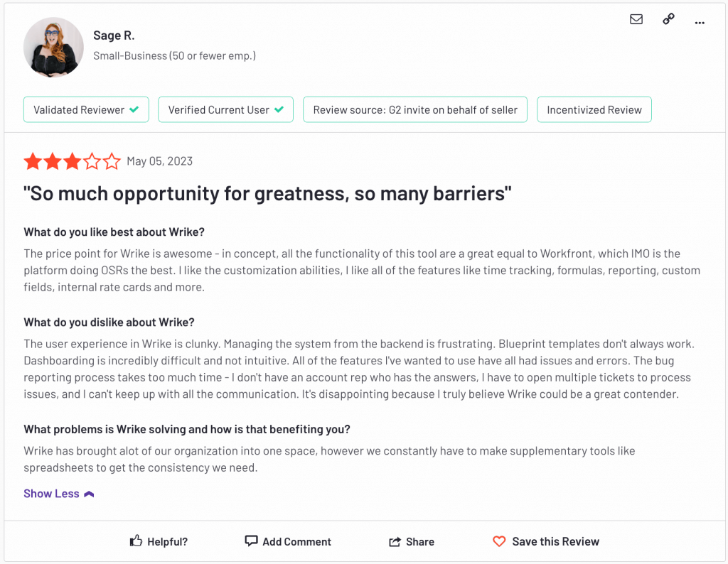
Task: Open the review title So much opportunity
Action: pos(267,193)
